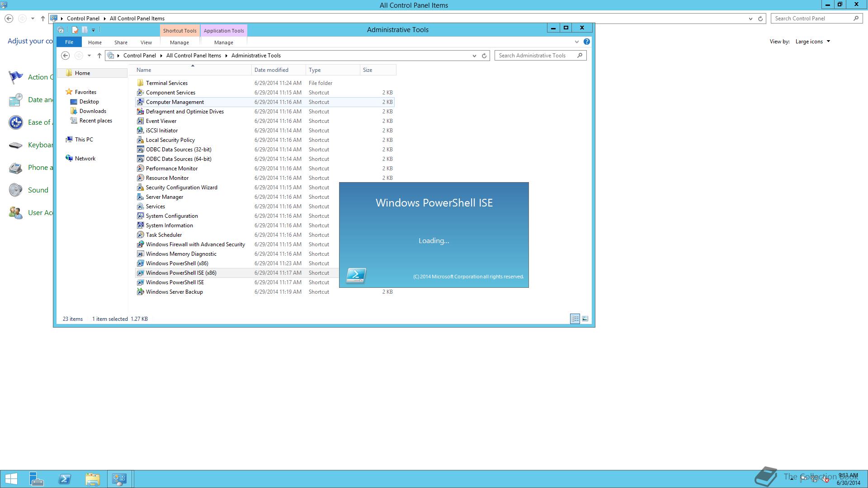
Task: Click the Start button on taskbar
Action: (x=11, y=479)
